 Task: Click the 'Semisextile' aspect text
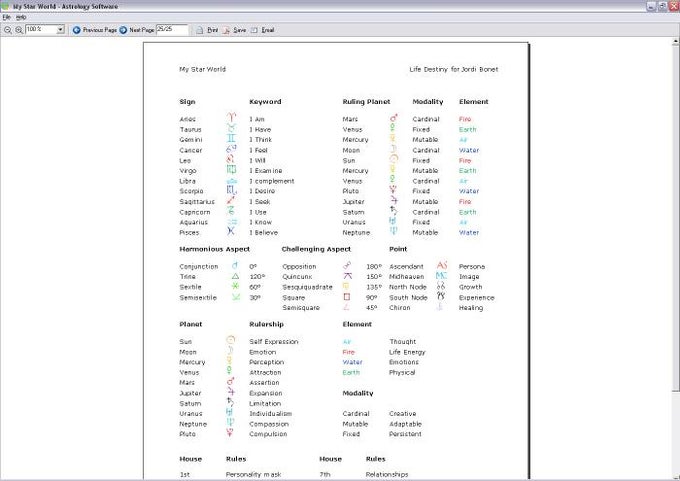coord(198,298)
